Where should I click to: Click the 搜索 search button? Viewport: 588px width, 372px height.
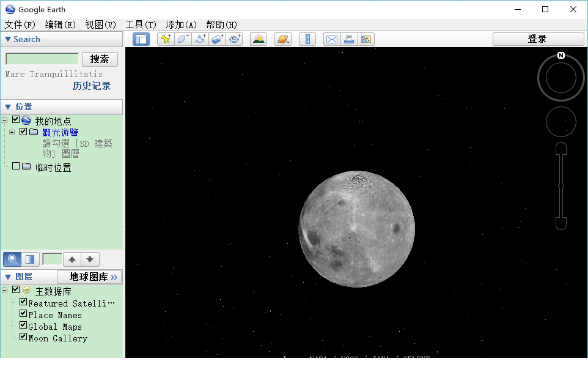click(x=100, y=59)
